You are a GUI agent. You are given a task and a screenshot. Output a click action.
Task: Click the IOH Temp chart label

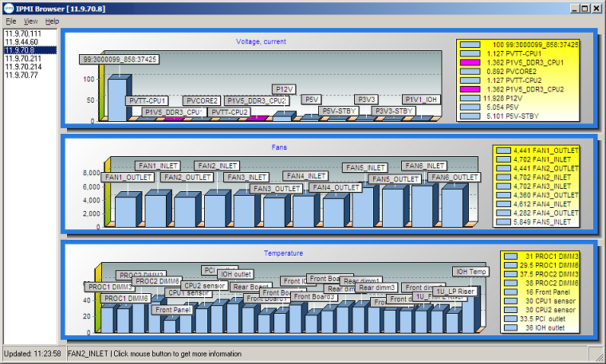[470, 272]
